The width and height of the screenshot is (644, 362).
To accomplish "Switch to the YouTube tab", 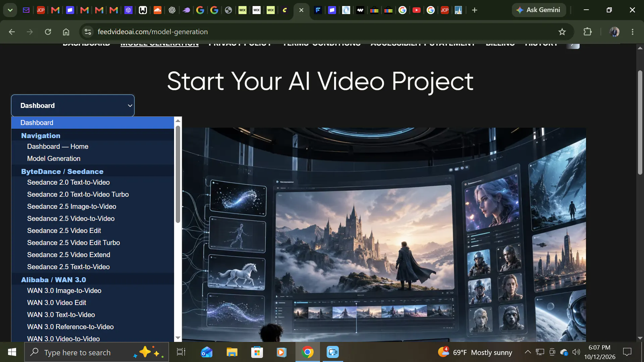I will pyautogui.click(x=417, y=10).
